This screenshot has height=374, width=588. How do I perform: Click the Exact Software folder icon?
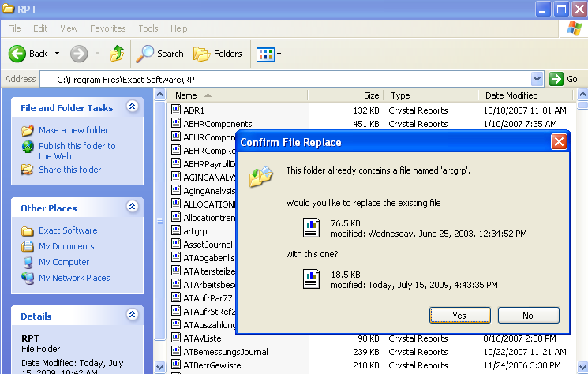28,231
